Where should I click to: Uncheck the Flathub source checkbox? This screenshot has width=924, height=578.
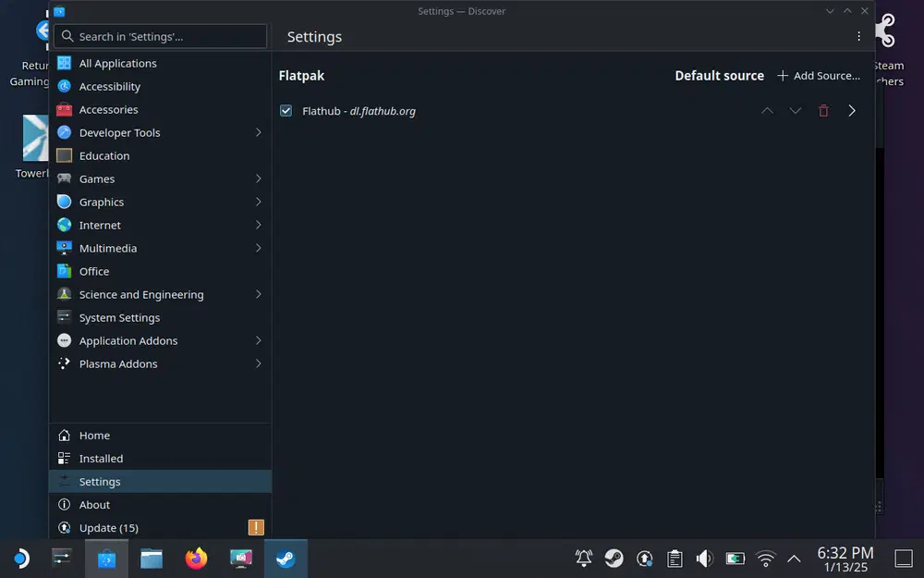coord(286,111)
